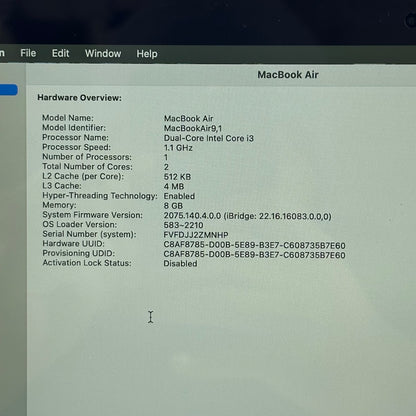This screenshot has height=416, width=416.
Task: Select the highlighted blue sidebar item
Action: (x=9, y=90)
